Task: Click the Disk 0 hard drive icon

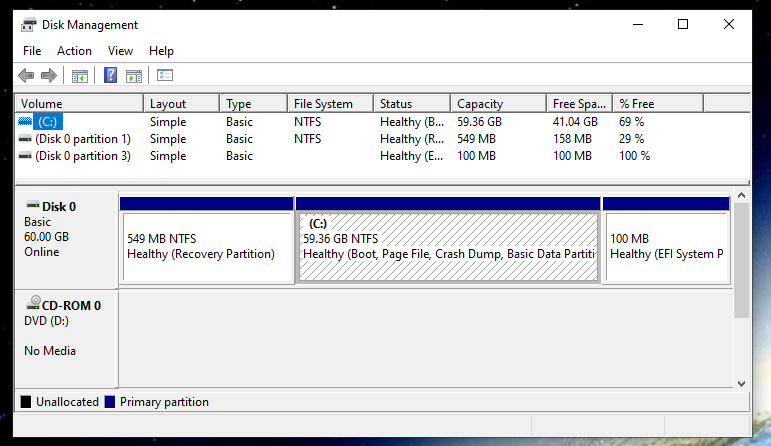Action: coord(33,205)
